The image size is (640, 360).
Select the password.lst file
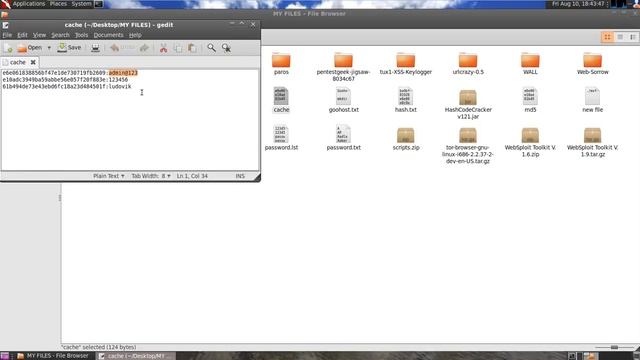click(281, 138)
